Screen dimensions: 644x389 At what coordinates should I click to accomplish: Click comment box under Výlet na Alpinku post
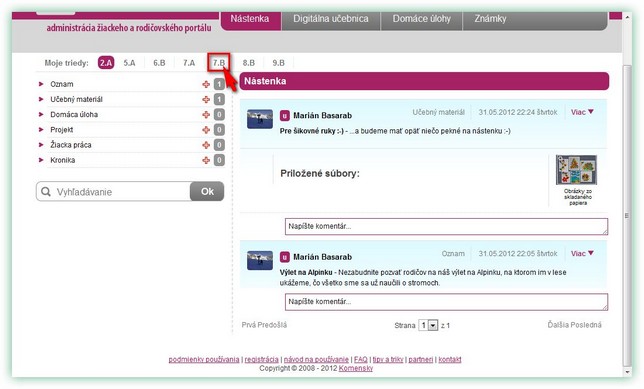click(x=446, y=302)
